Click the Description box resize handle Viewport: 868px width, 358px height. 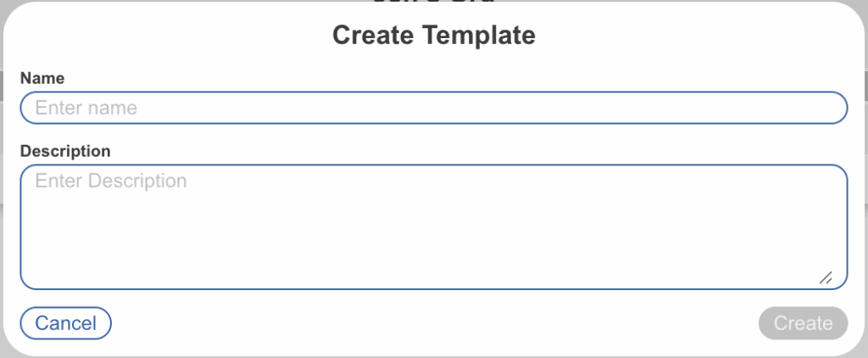pos(826,277)
